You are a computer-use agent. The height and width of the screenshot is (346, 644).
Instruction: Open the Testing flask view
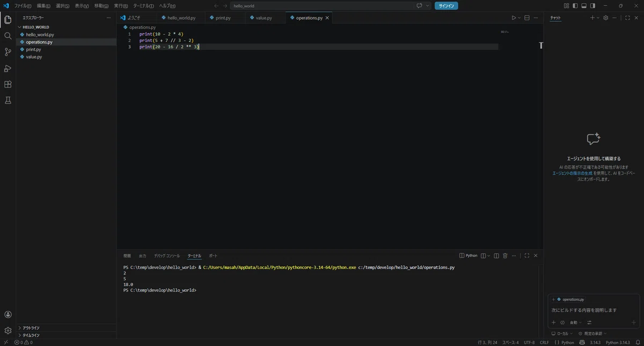click(x=8, y=100)
